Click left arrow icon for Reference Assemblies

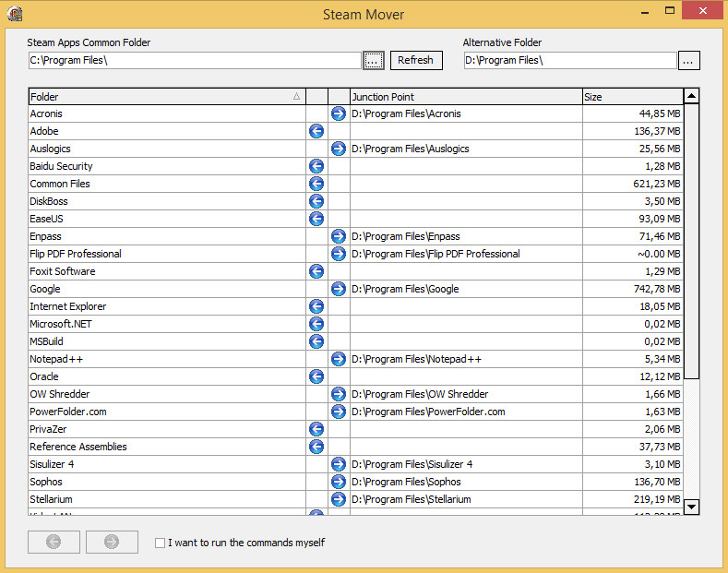(316, 447)
